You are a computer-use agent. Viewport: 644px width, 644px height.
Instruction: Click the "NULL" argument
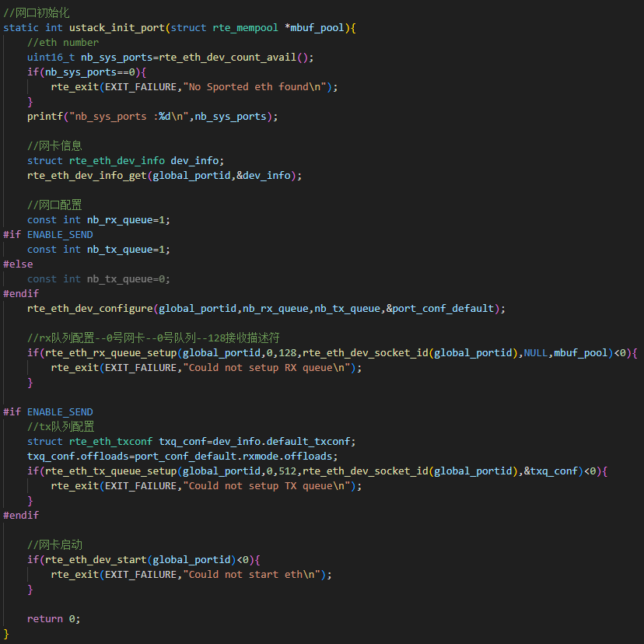point(536,353)
